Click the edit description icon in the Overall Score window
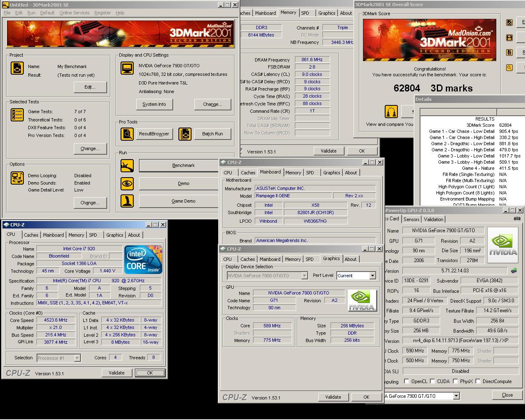 509,23
